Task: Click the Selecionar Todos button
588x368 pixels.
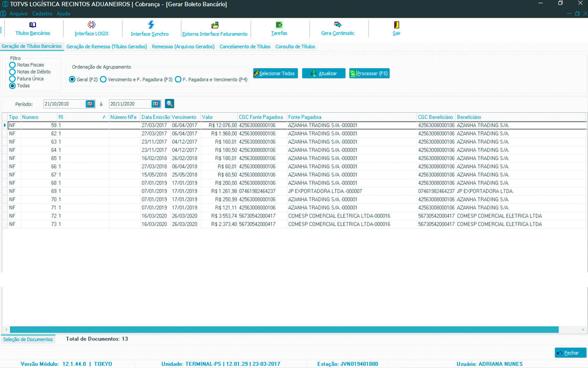Action: click(x=276, y=74)
